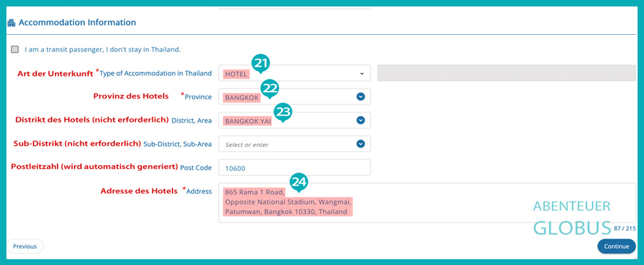Image resolution: width=644 pixels, height=265 pixels.
Task: Click the teal number 22 marker badge
Action: (270, 87)
